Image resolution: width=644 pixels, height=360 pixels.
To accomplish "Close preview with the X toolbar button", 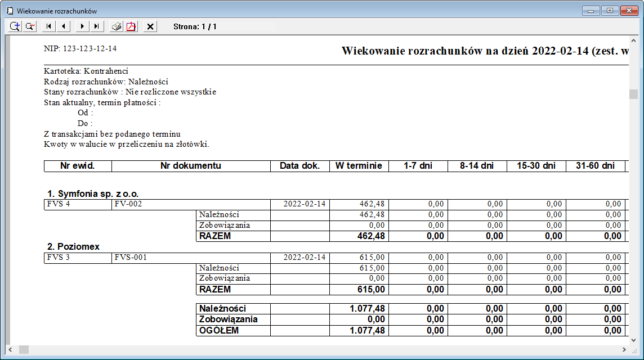I will pyautogui.click(x=150, y=26).
